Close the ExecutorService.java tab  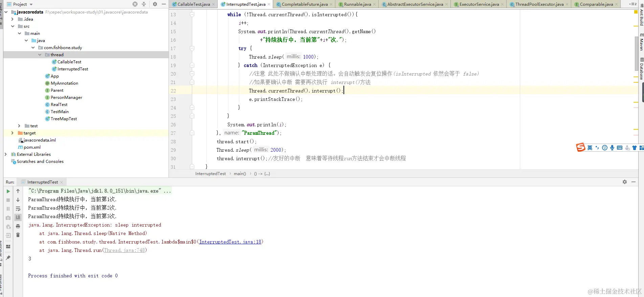click(x=502, y=4)
